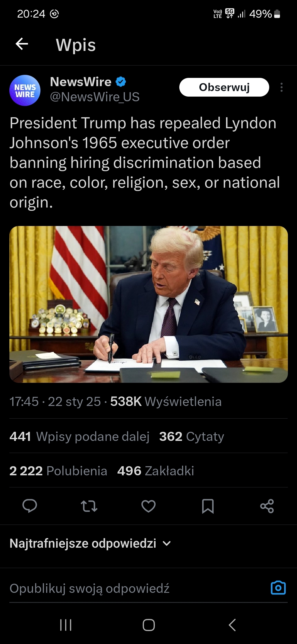Tap the Android recent apps navigation button
The image size is (297, 644).
pos(66,625)
